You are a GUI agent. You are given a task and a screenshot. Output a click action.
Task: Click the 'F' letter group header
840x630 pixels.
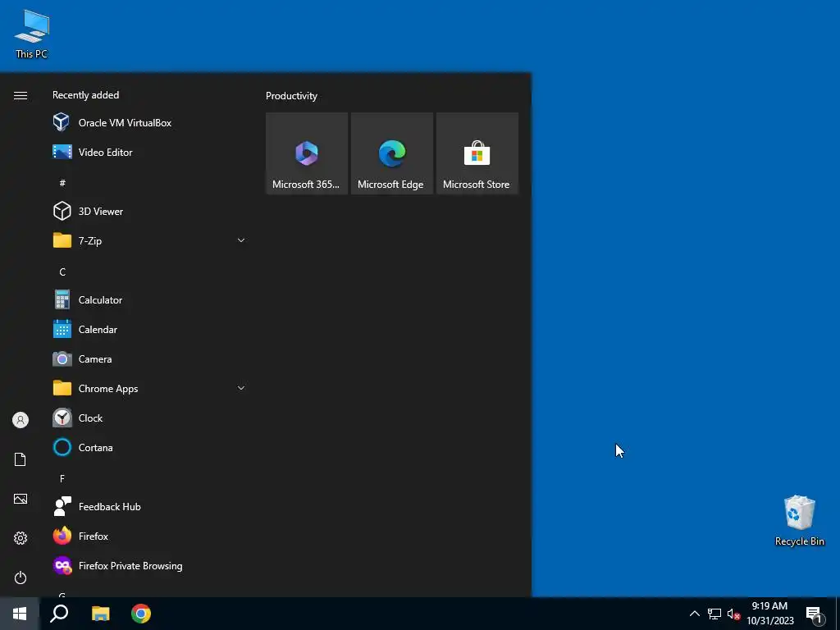click(x=62, y=478)
